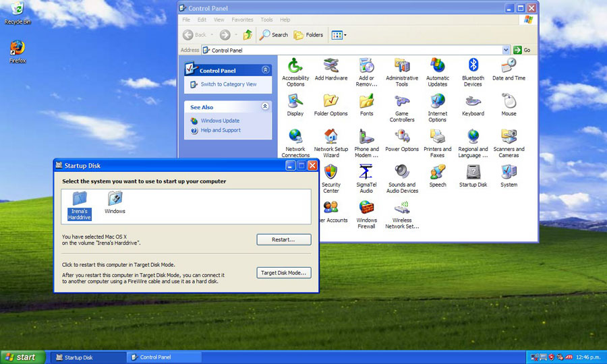Screen dimensions: 607x364
Task: Collapse the See Also pane
Action: coord(265,106)
